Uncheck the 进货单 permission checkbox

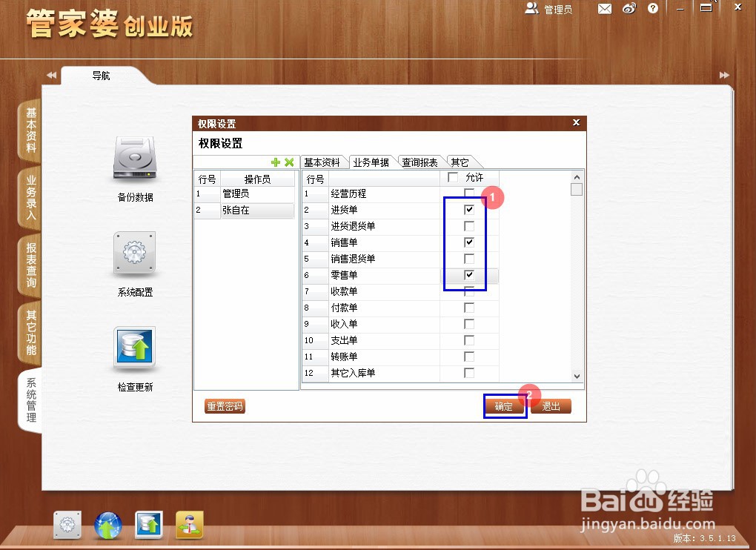coord(469,209)
